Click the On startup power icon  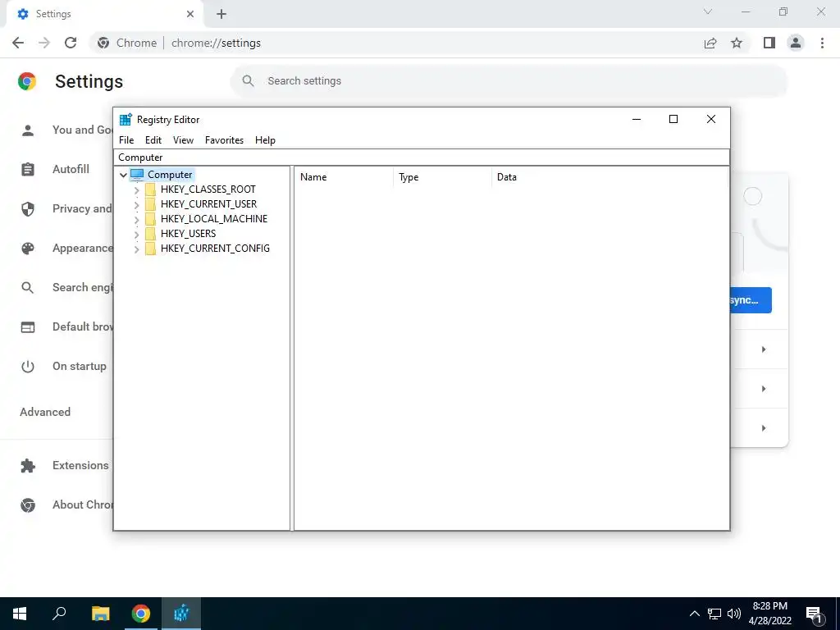28,367
